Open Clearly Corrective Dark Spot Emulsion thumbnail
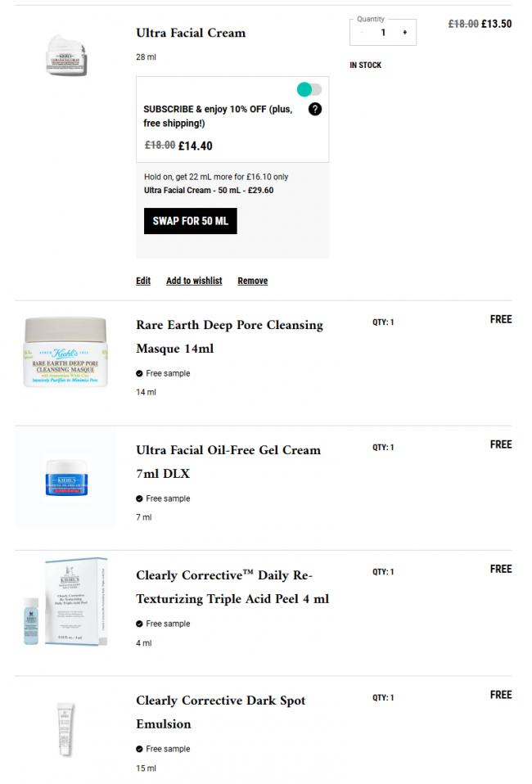This screenshot has height=784, width=532. coord(65,729)
